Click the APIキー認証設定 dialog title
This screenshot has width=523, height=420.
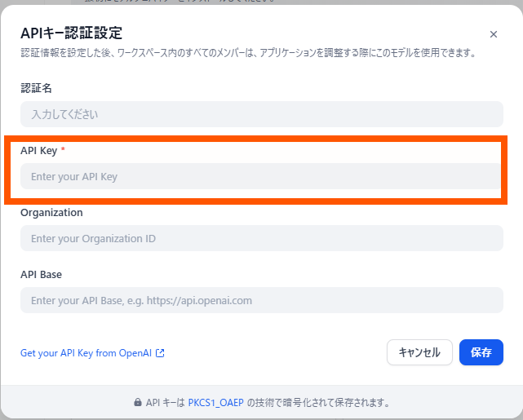click(x=71, y=33)
